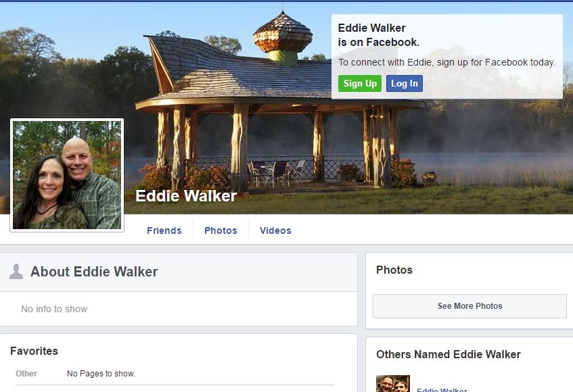Viewport: 573px width, 392px height.
Task: Click the Others Named Eddie Walker heading
Action: point(449,354)
